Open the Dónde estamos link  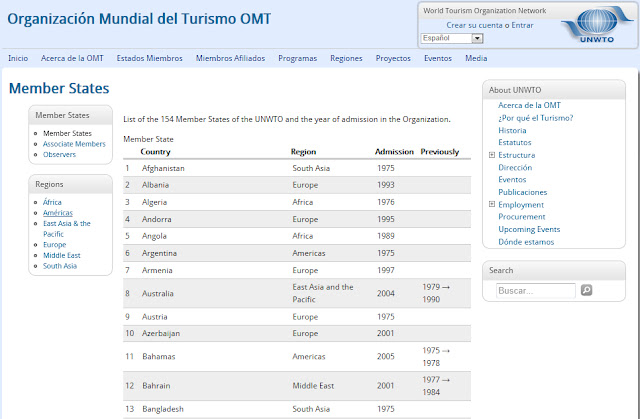pos(526,242)
